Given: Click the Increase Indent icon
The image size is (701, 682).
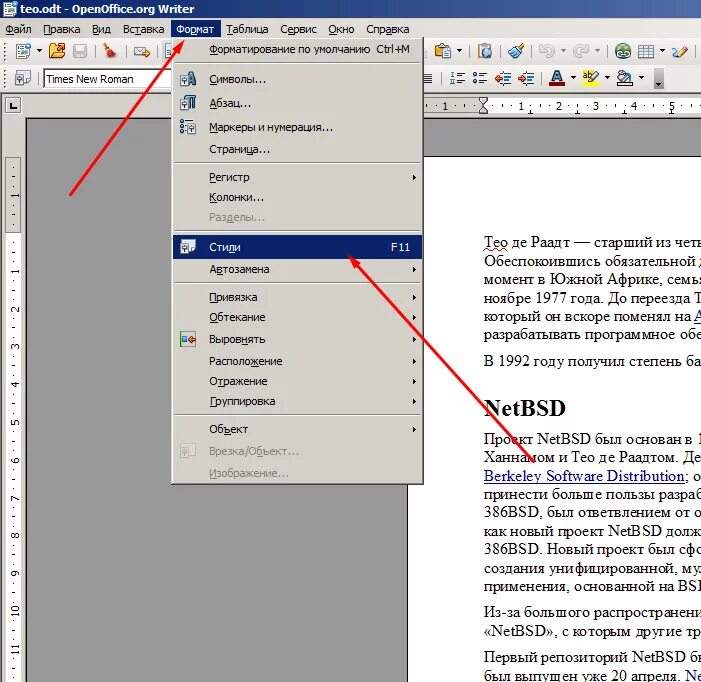Looking at the screenshot, I should coord(526,79).
